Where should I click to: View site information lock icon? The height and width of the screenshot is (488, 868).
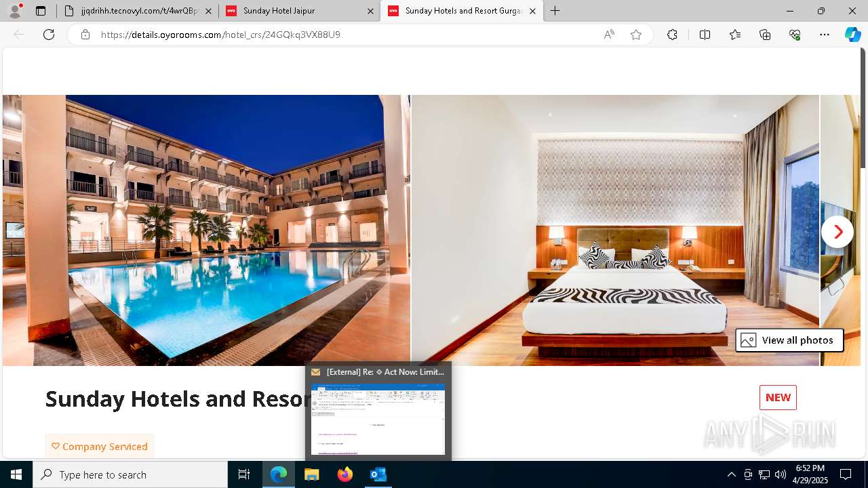click(x=85, y=35)
